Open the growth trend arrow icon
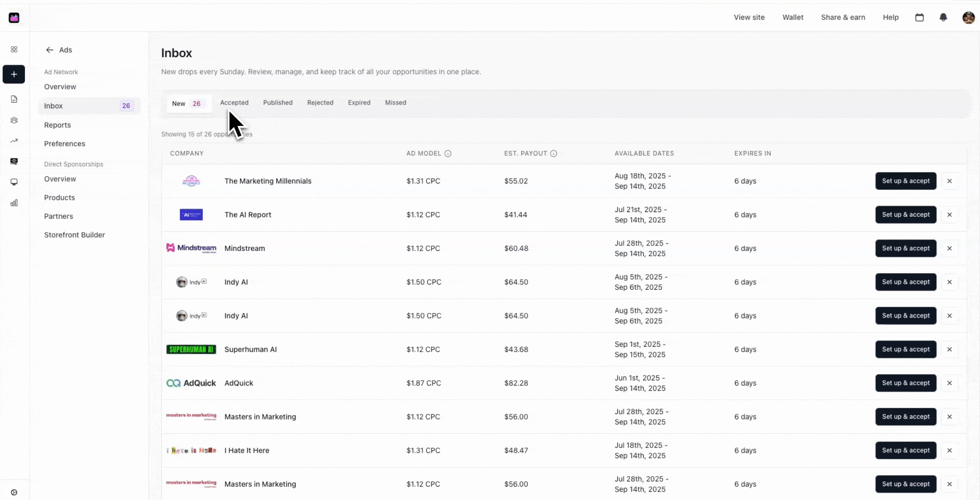The height and width of the screenshot is (500, 980). [14, 141]
